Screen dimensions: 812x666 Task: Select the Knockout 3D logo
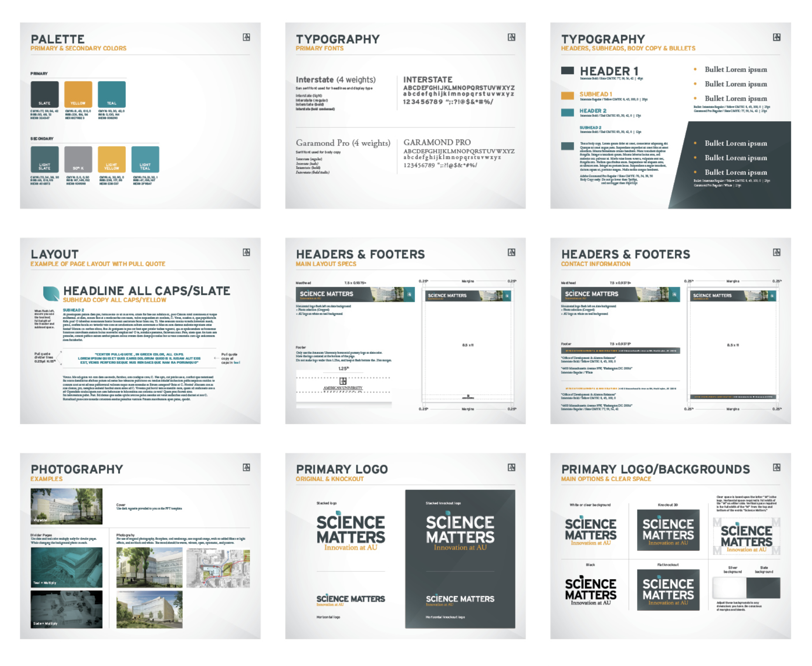(668, 530)
